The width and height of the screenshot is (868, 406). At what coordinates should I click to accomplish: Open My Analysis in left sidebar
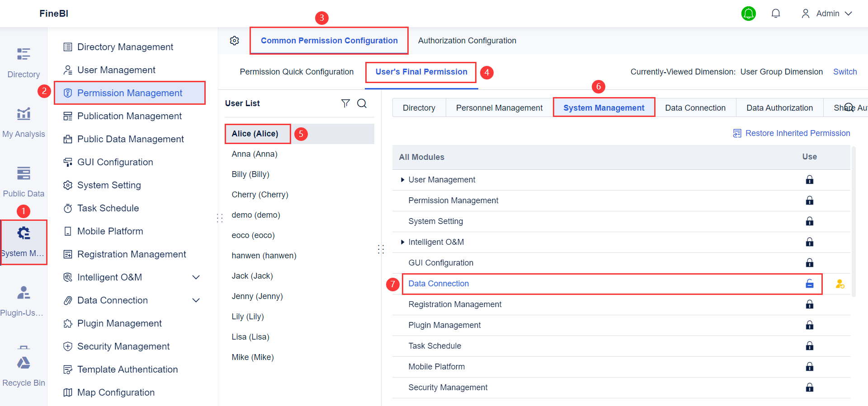point(24,122)
